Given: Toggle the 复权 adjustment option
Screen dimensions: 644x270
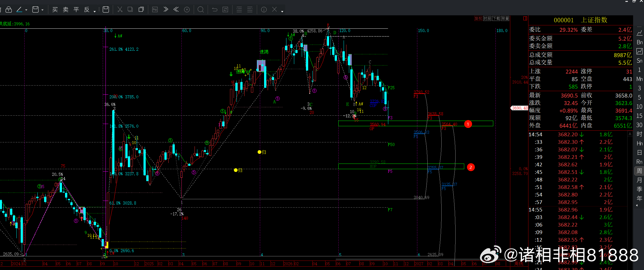Looking at the screenshot, I should click(478, 18).
